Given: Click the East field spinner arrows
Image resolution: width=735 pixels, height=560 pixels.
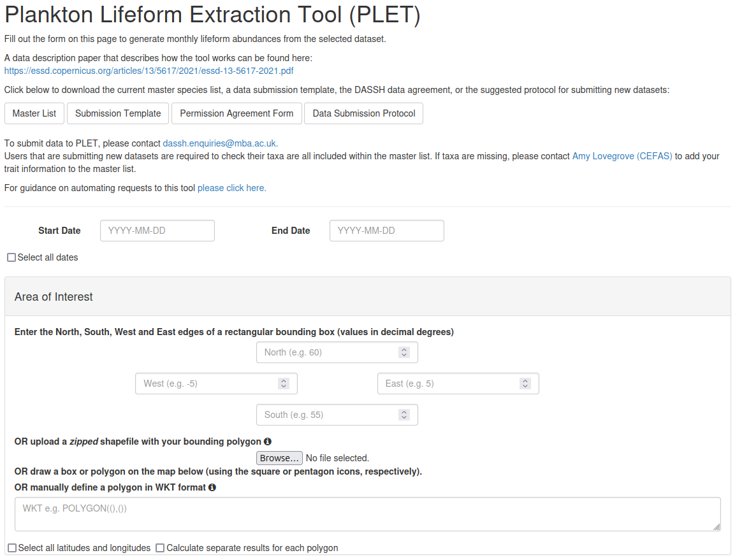Looking at the screenshot, I should click(x=525, y=384).
